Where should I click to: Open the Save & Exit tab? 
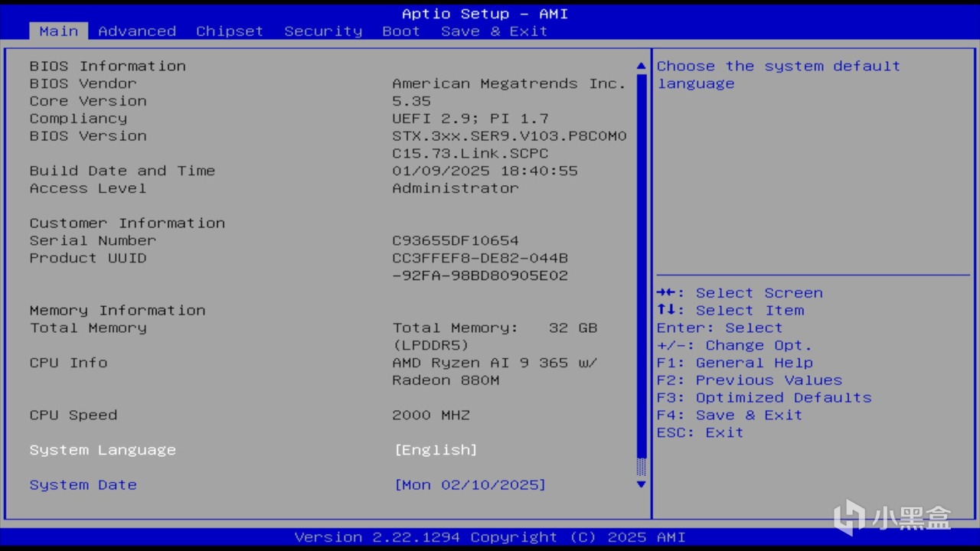[495, 31]
